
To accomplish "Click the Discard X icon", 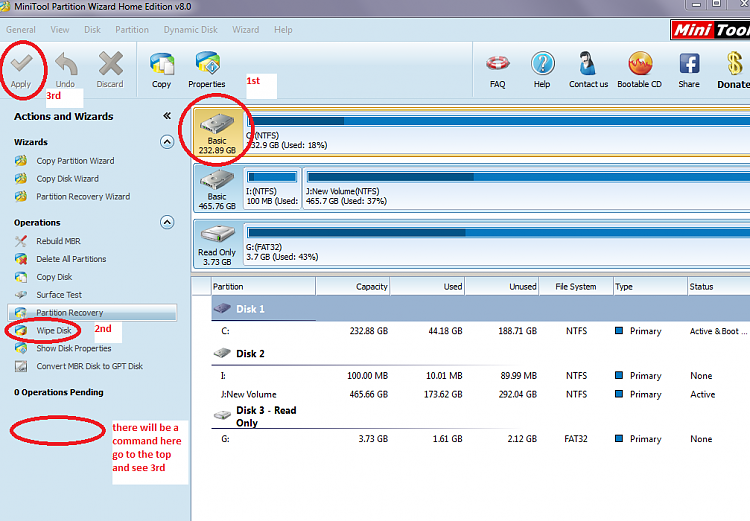I will pos(110,63).
